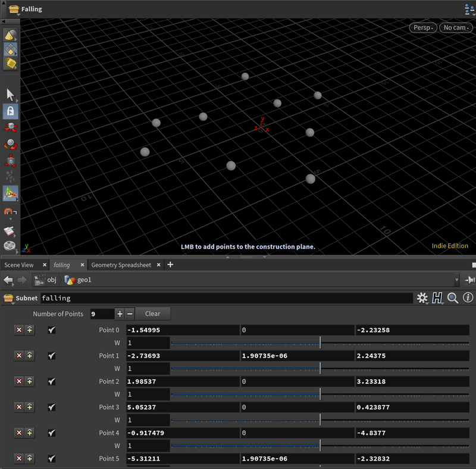Close the Geometry Spreadsheet tab
Image resolution: width=476 pixels, height=469 pixels.
(158, 265)
